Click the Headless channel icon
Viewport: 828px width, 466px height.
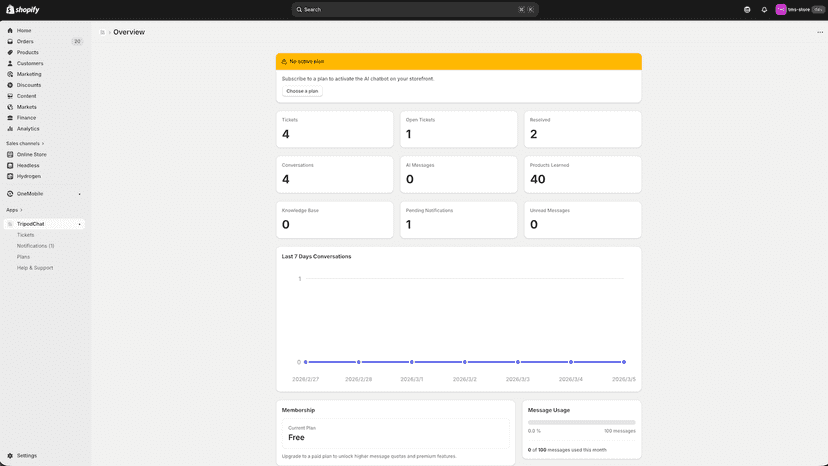click(10, 165)
